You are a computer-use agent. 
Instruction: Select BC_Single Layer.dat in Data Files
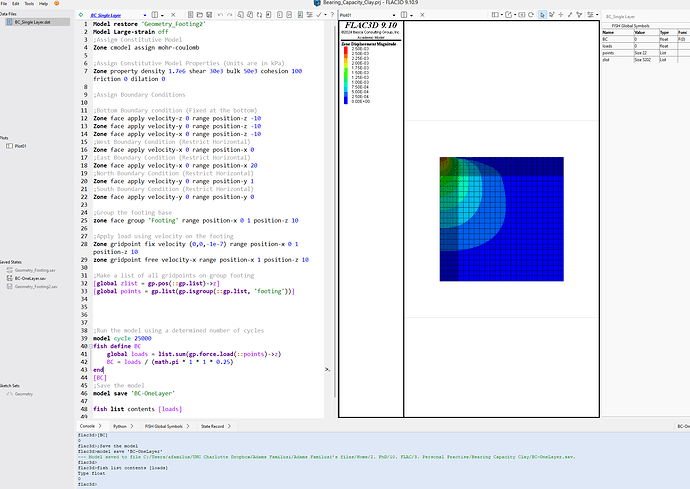pos(37,22)
